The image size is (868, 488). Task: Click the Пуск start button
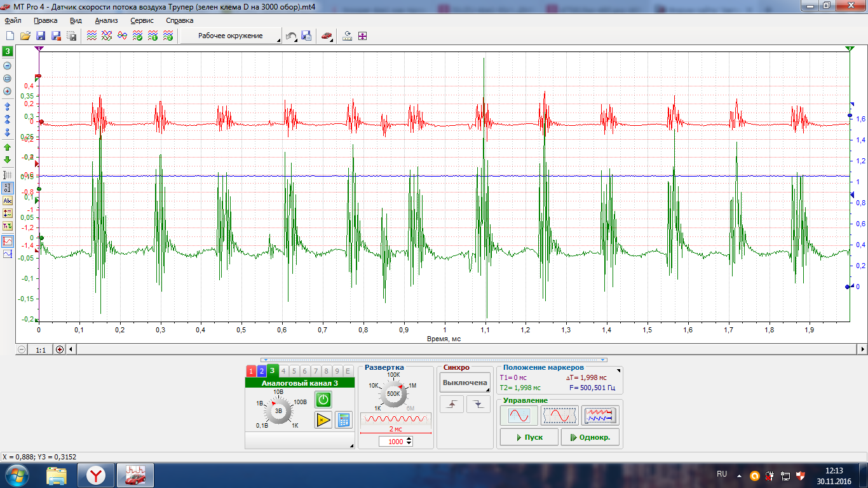(x=529, y=437)
